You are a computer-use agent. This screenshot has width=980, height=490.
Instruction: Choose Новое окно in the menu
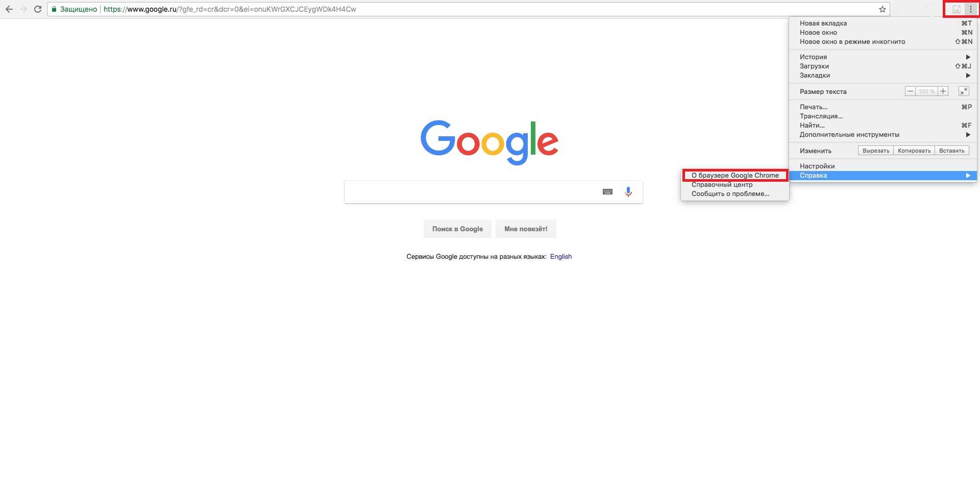[x=883, y=33]
